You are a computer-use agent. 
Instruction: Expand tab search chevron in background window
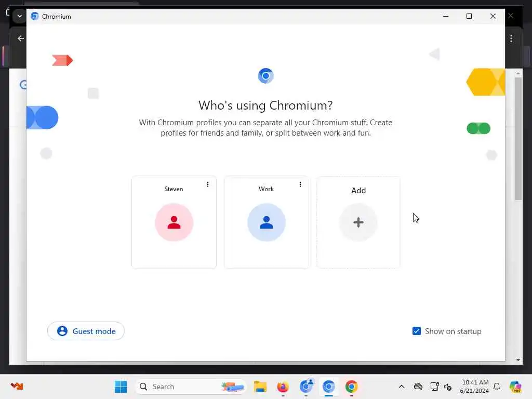19,16
